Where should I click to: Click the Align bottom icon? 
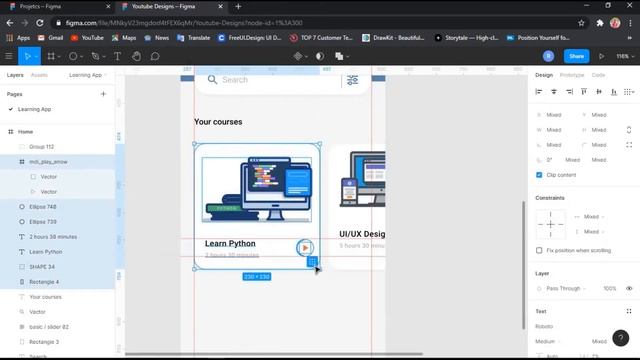(614, 92)
